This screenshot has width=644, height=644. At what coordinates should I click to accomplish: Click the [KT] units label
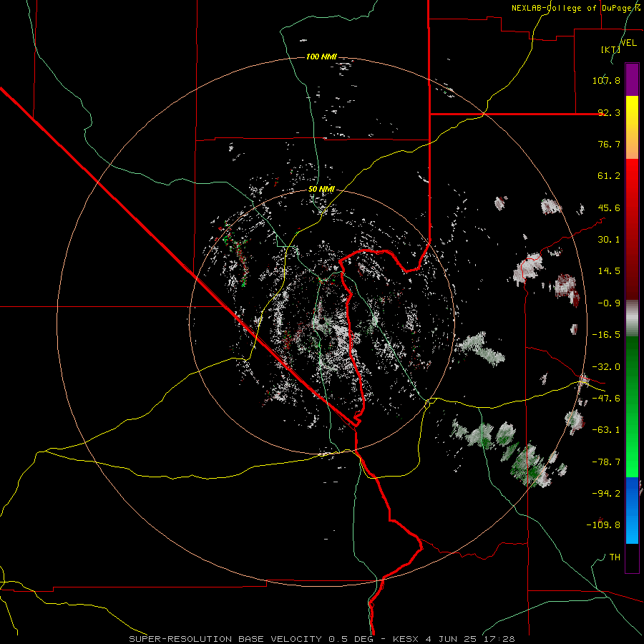(610, 49)
